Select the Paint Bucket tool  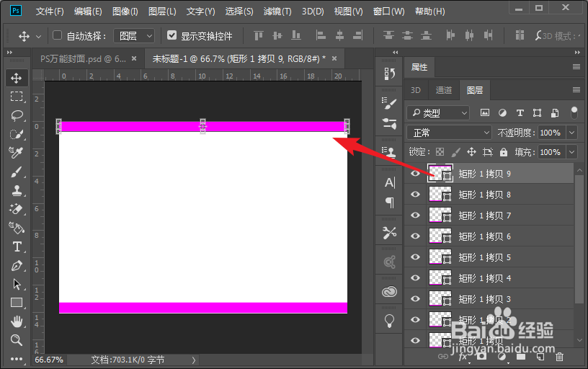[x=16, y=228]
